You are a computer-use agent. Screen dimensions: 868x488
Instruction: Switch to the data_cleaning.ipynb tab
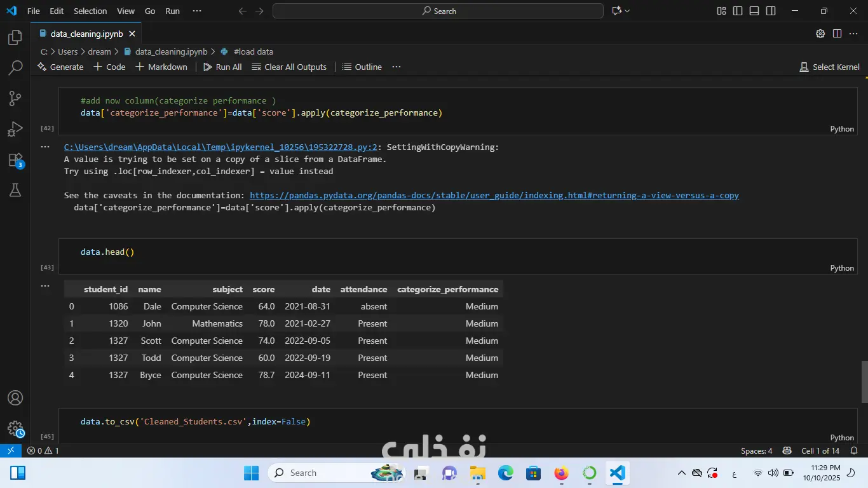click(x=86, y=34)
